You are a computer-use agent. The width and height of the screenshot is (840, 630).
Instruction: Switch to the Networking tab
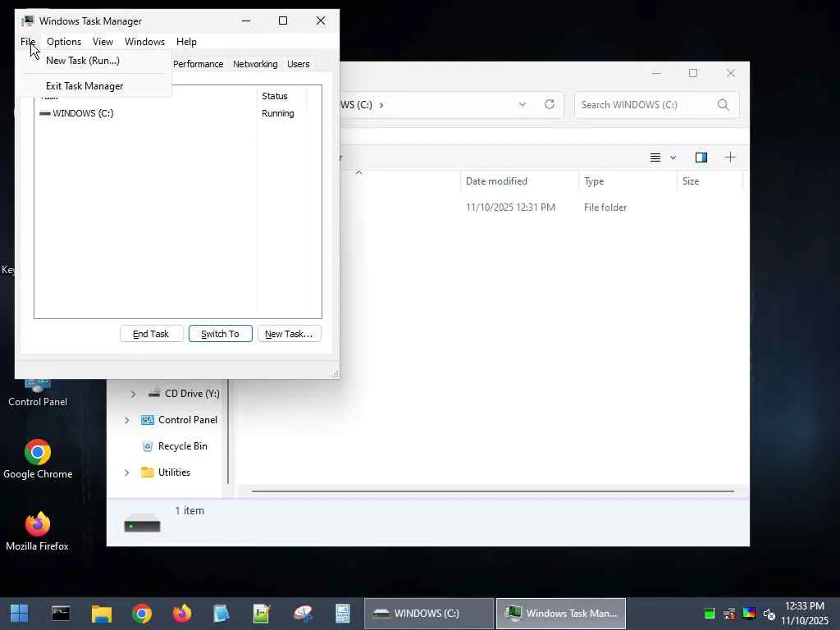[255, 64]
